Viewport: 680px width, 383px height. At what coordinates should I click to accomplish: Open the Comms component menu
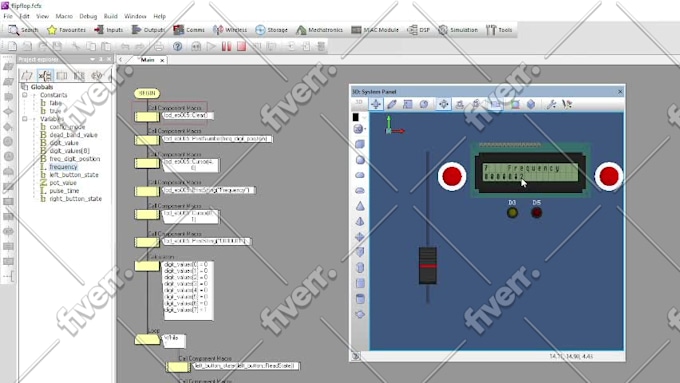click(x=189, y=29)
